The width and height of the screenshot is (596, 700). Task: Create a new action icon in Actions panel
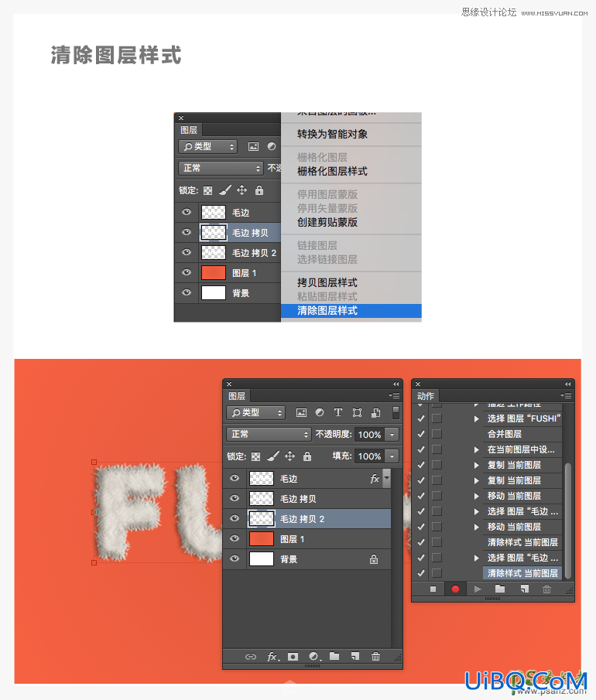coord(525,589)
